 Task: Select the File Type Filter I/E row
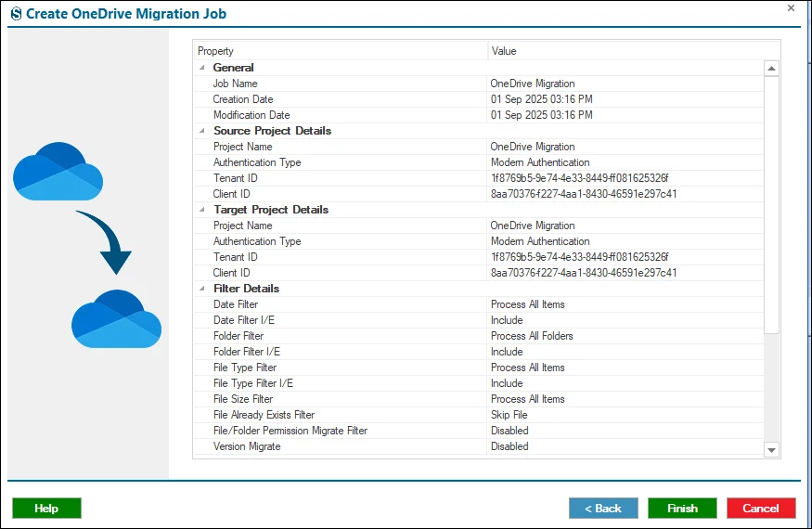(x=479, y=383)
